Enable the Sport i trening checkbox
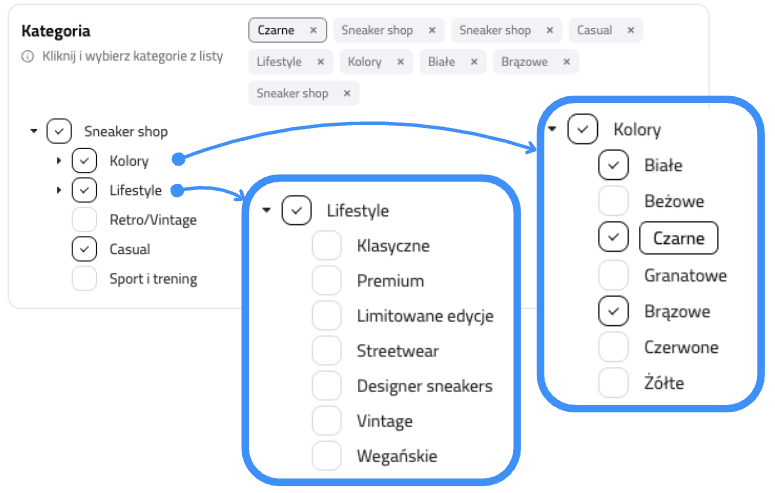775x493 pixels. (84, 279)
